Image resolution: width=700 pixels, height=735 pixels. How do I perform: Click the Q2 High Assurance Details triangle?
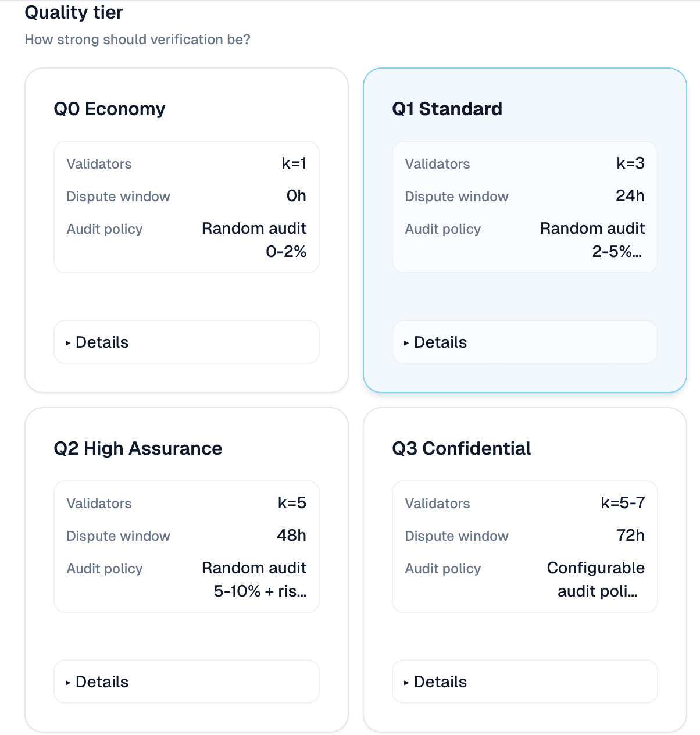(68, 683)
